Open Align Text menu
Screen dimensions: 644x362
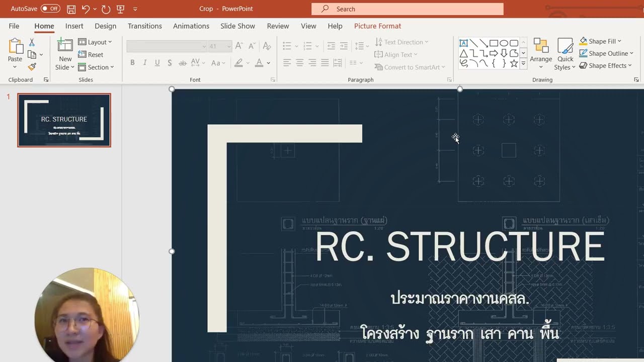[396, 55]
